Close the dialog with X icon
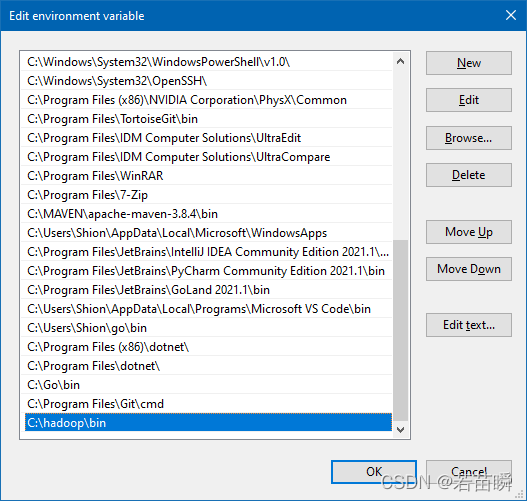Viewport: 527px width, 501px height. 511,15
